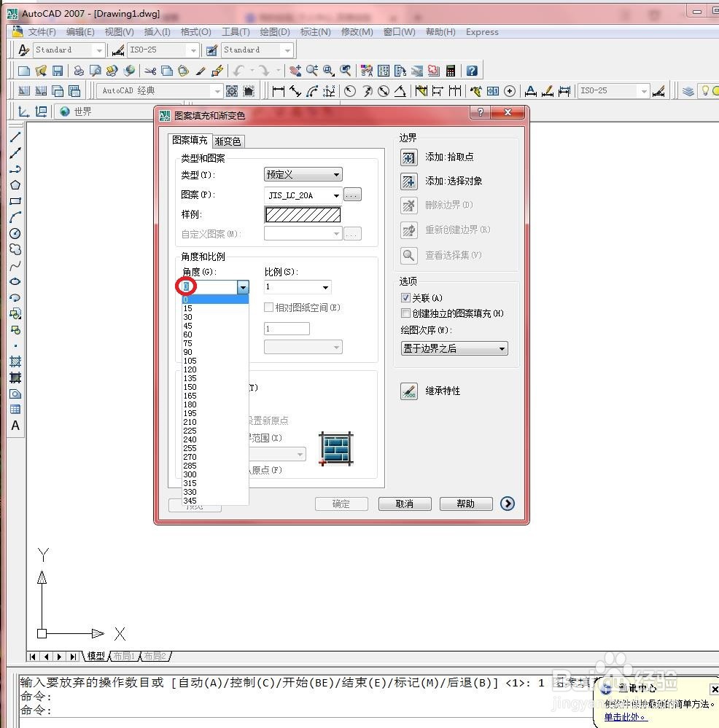
Task: Switch to the Model (模型) tab
Action: 96,656
